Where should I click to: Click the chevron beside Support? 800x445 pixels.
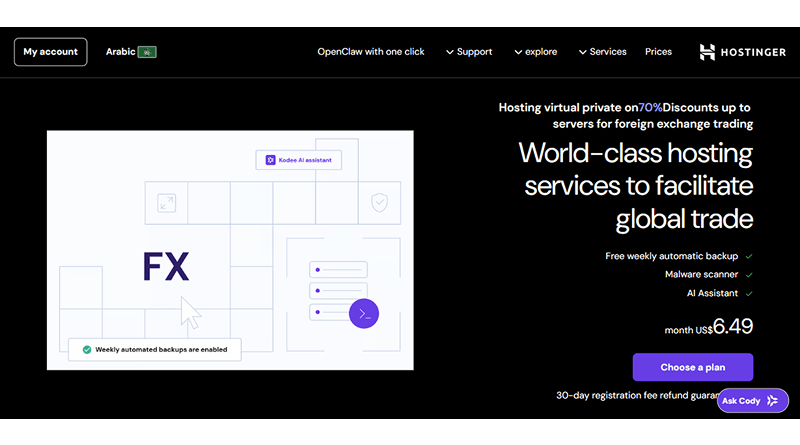click(x=449, y=52)
